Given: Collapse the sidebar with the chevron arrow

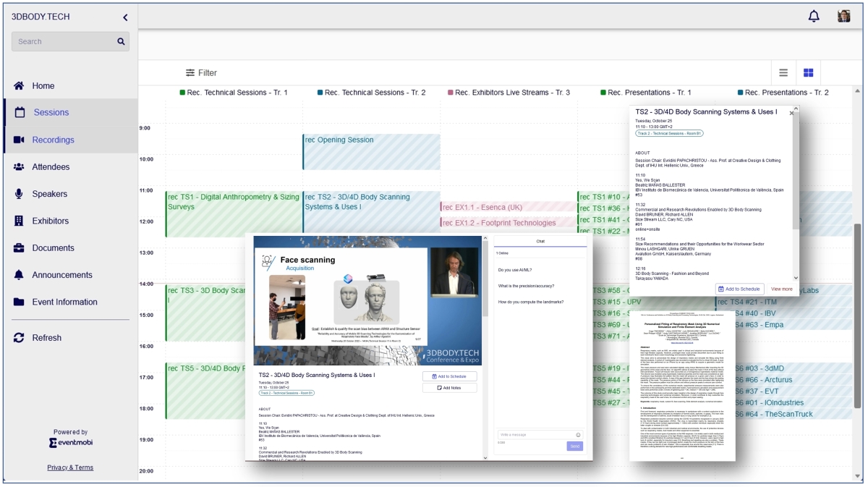Looking at the screenshot, I should pyautogui.click(x=125, y=17).
